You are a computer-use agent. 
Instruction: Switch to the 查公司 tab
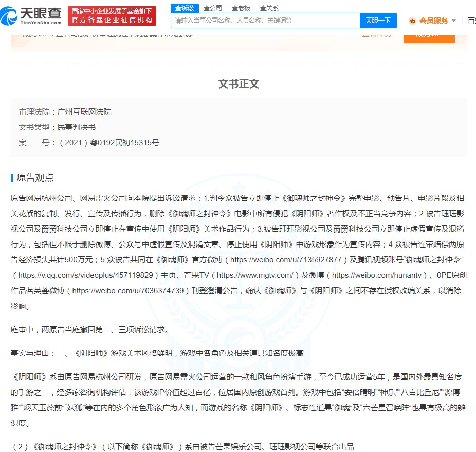tap(212, 8)
